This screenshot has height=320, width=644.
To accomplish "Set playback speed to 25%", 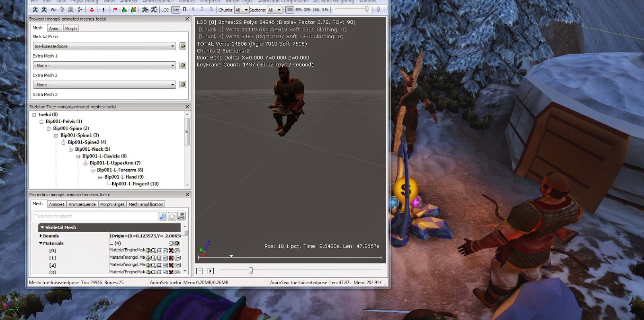I will click(x=308, y=10).
